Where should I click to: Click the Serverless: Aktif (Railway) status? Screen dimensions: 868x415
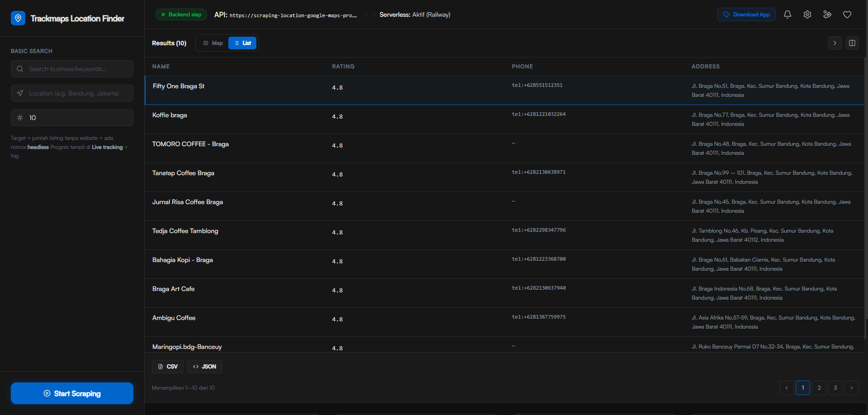pyautogui.click(x=415, y=14)
